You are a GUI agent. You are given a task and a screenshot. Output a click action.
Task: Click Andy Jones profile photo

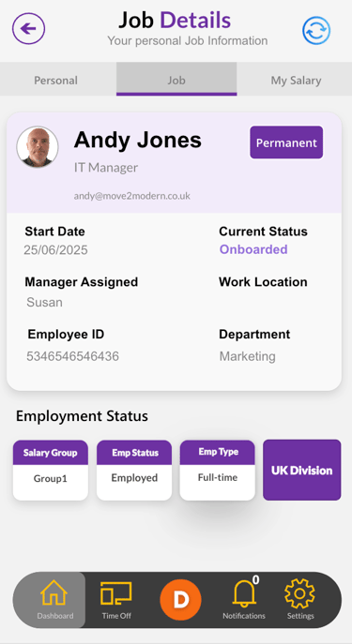[38, 146]
